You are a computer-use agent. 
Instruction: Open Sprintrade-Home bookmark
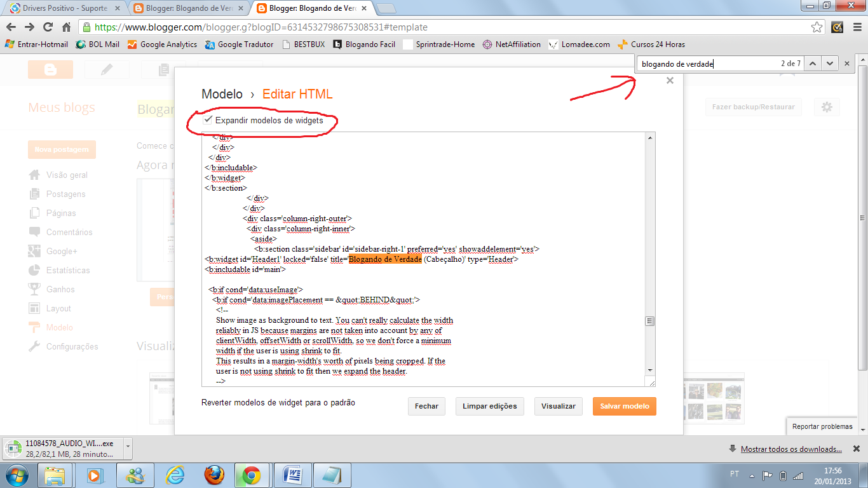439,44
